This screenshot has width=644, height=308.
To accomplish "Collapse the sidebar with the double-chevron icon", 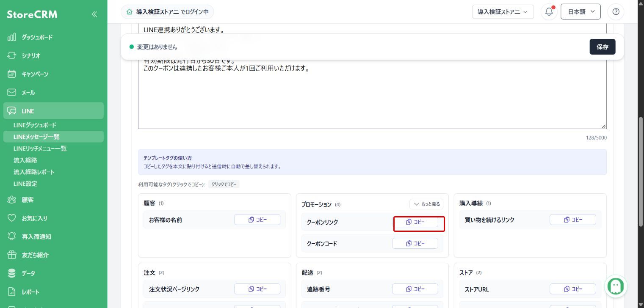I will (x=94, y=14).
